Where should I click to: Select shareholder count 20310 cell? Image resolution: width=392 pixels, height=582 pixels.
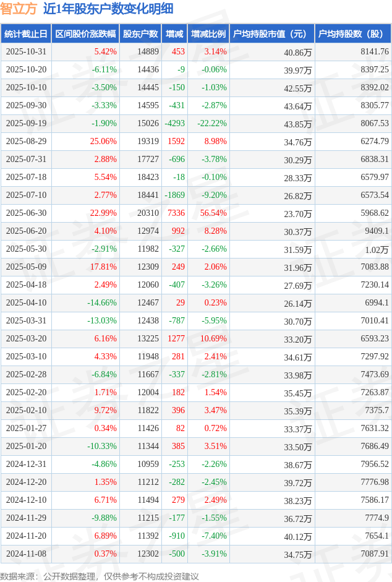(x=148, y=213)
